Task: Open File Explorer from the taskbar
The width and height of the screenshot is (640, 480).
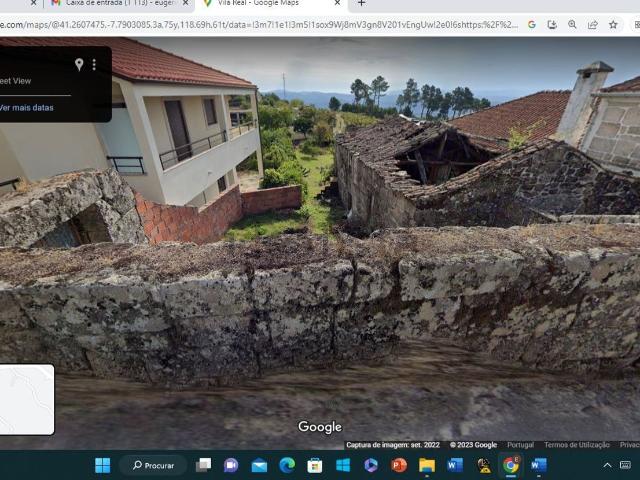Action: point(427,465)
